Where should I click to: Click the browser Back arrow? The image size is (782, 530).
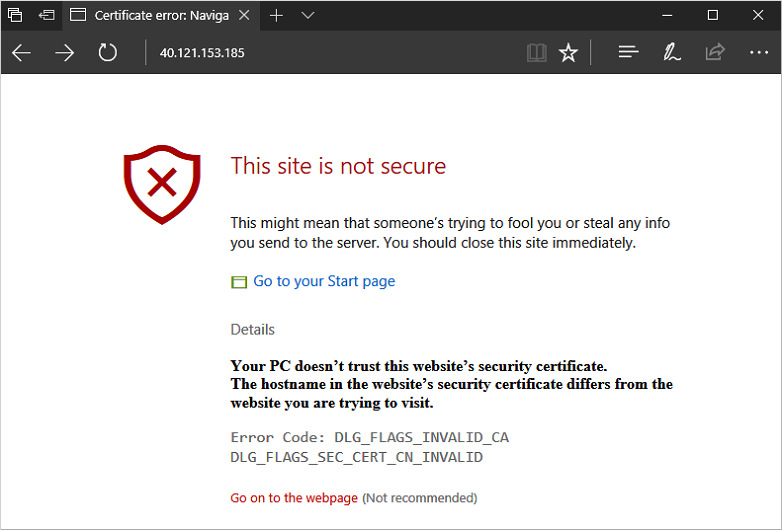[22, 53]
